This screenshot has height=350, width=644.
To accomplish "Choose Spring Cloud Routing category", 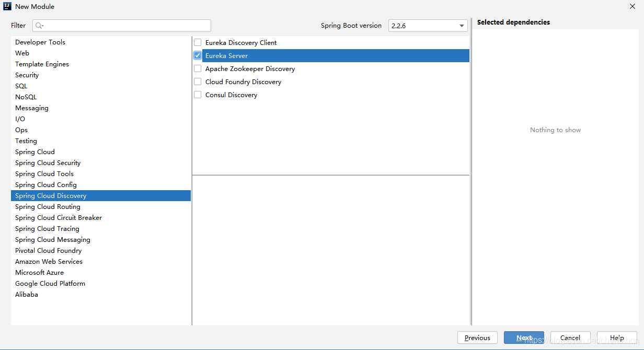I will point(101,207).
